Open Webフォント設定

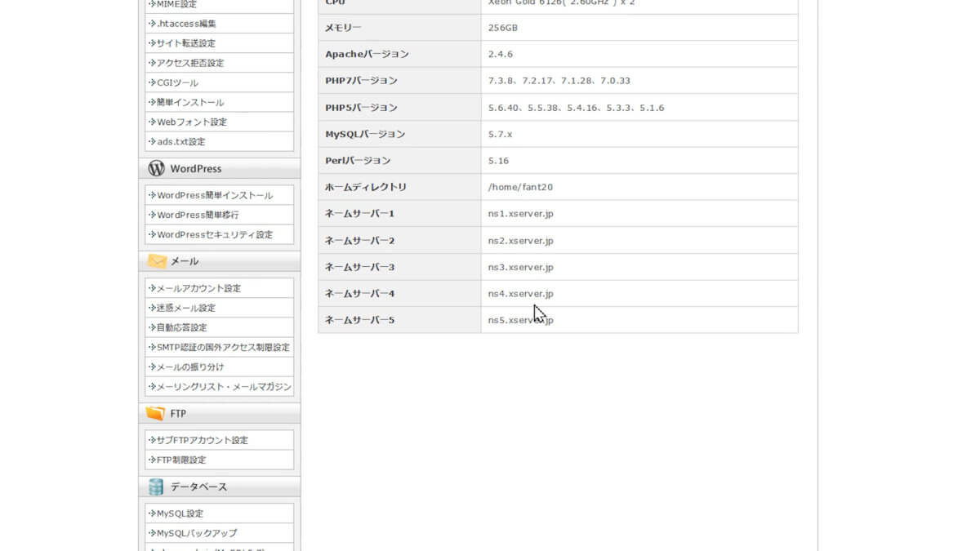[x=192, y=122]
